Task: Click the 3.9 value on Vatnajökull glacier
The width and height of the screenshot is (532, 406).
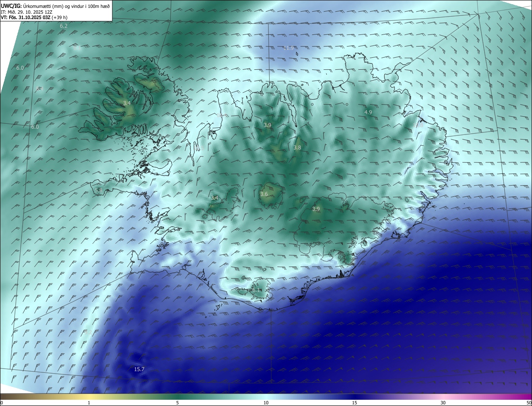Action: tap(316, 209)
